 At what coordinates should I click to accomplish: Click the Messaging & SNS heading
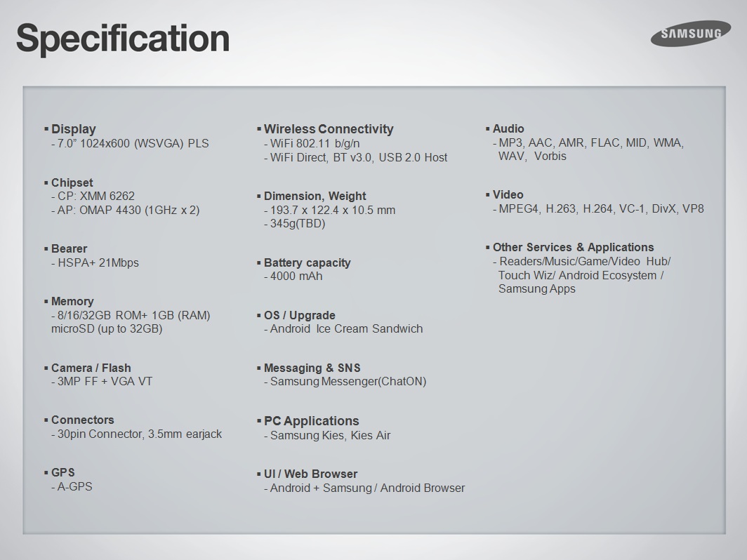pos(312,368)
